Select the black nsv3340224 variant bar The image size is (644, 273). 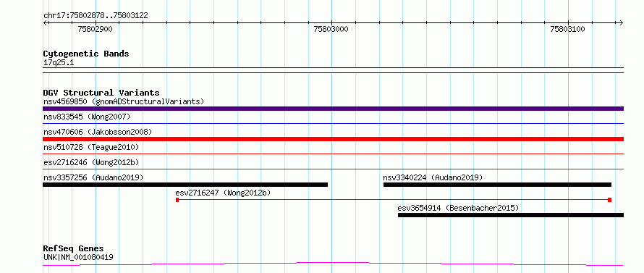pyautogui.click(x=497, y=185)
